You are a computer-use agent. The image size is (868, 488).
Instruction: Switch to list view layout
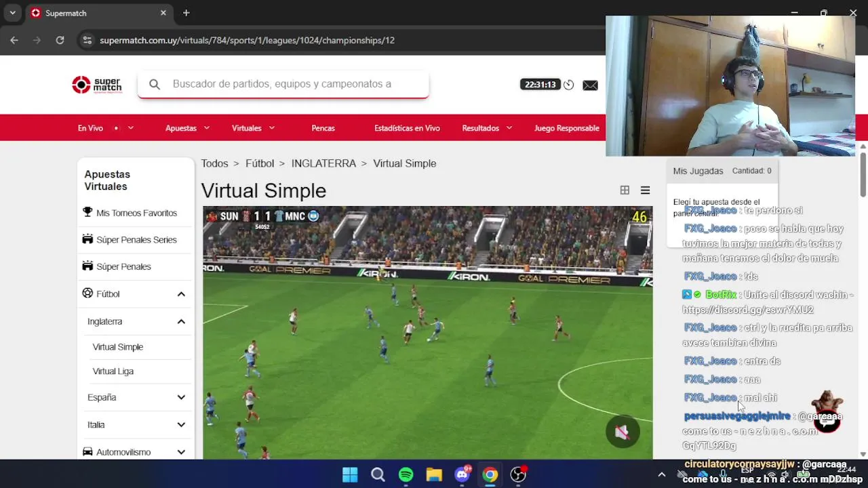(645, 190)
